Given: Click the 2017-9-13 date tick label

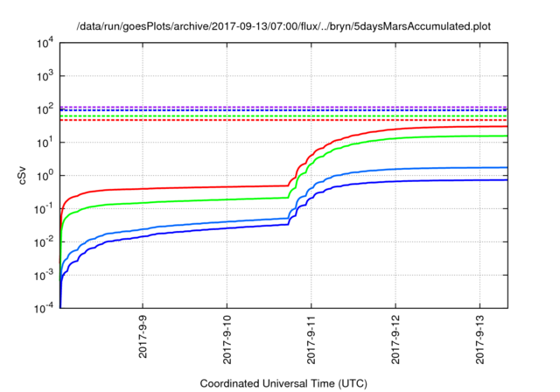Looking at the screenshot, I should (480, 339).
